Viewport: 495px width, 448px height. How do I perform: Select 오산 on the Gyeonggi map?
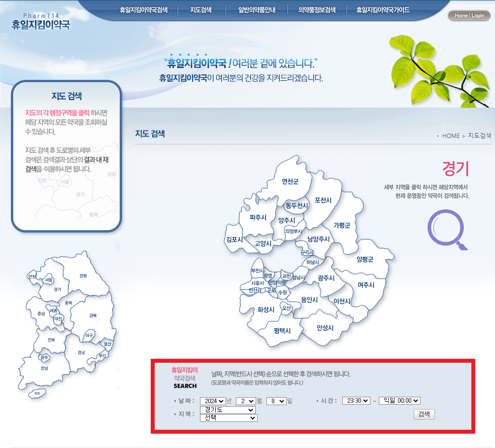286,308
